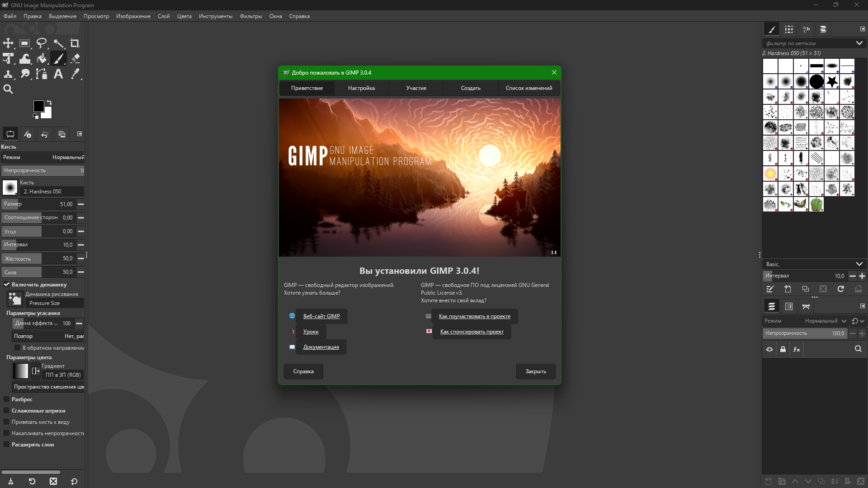Enable the Разброс checkbox
This screenshot has width=868, height=488.
click(7, 399)
